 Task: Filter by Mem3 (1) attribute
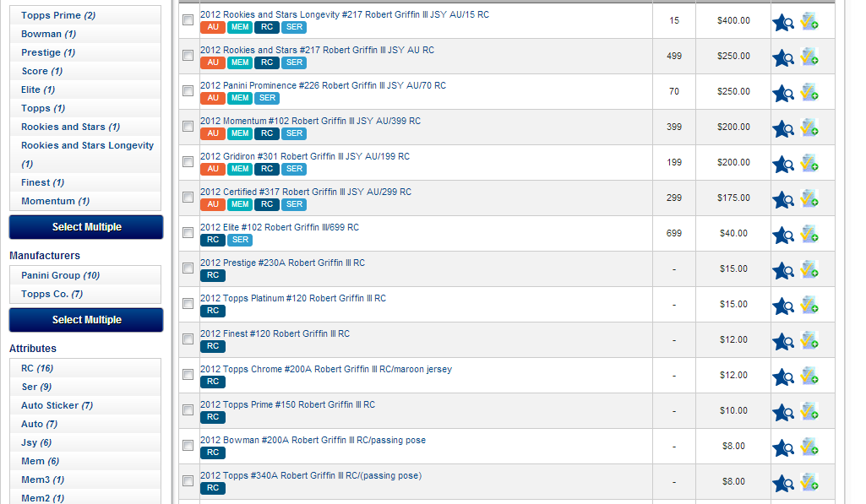(42, 480)
